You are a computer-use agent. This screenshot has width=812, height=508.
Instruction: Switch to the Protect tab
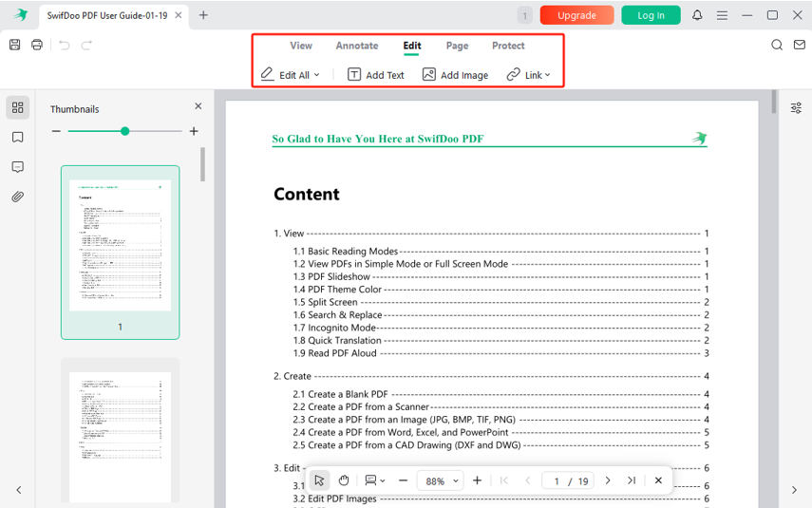508,46
